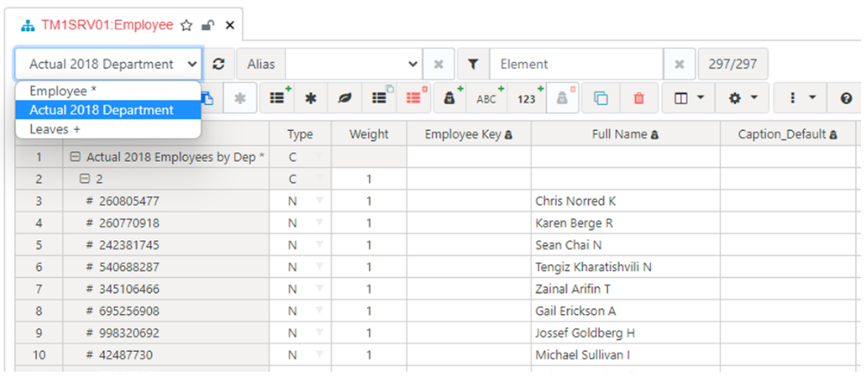
Task: Click the Tengiz Kharatishvili N name cell
Action: (x=625, y=267)
